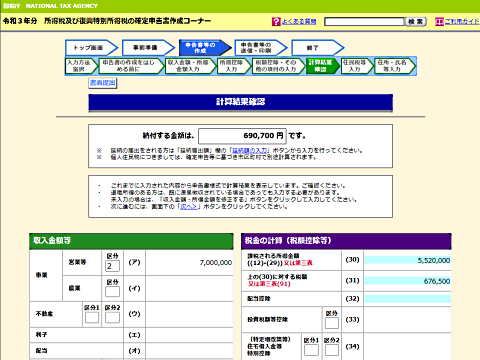Click the 区分 box for 営業等 containing 2
480x360 pixels.
tap(112, 266)
